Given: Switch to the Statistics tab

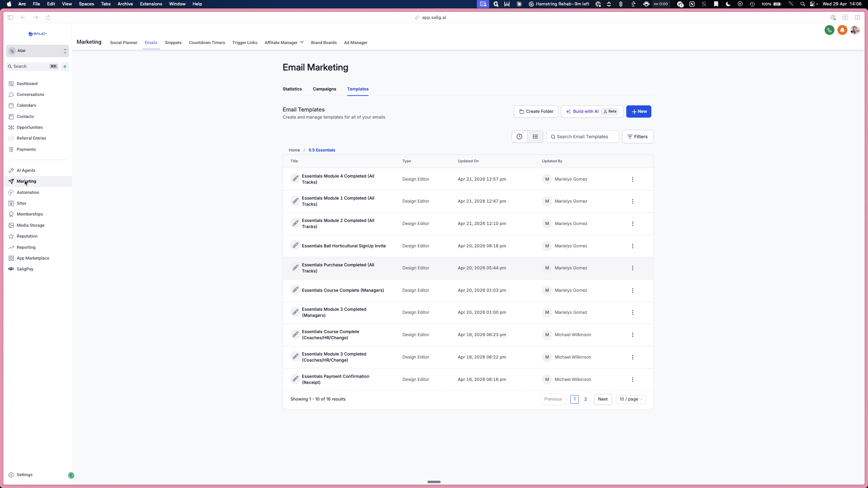Looking at the screenshot, I should click(292, 89).
